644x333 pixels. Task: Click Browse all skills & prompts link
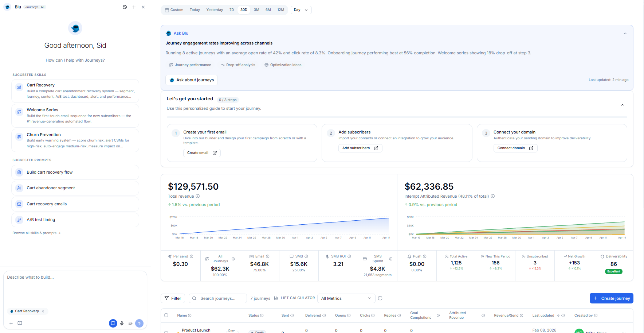tap(36, 233)
